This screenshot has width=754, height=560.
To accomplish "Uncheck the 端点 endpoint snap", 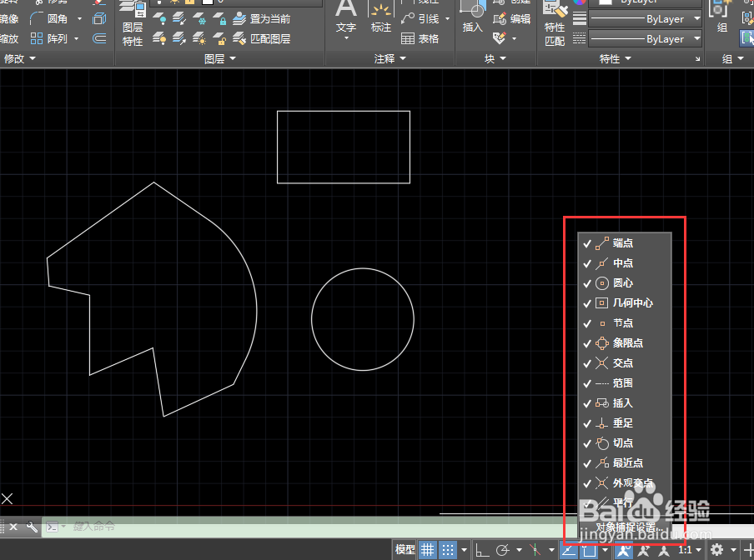I will pyautogui.click(x=624, y=243).
